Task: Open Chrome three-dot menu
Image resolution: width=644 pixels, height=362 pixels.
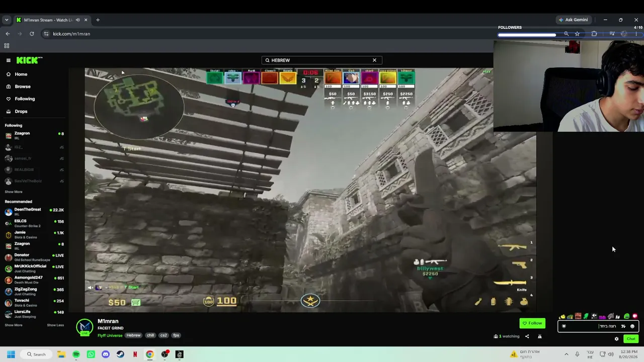Action: coord(636,34)
